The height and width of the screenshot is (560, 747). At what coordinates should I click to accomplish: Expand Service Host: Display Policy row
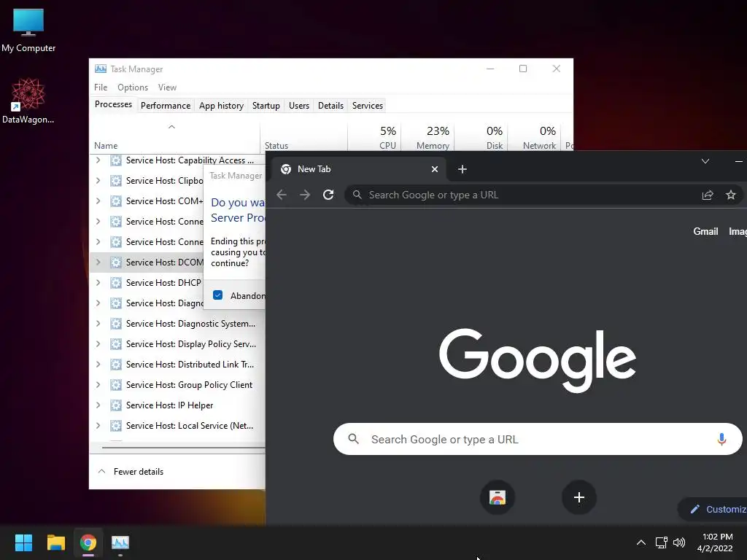[x=98, y=344]
